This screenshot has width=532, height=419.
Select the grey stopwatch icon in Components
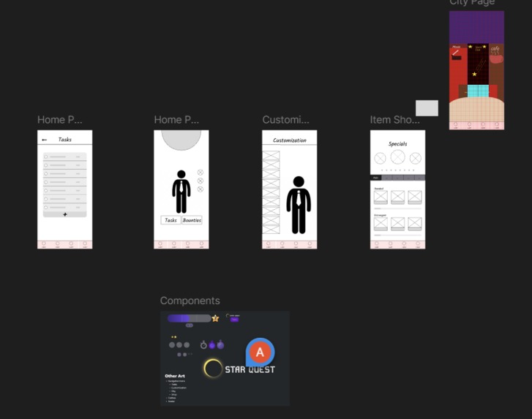click(203, 344)
